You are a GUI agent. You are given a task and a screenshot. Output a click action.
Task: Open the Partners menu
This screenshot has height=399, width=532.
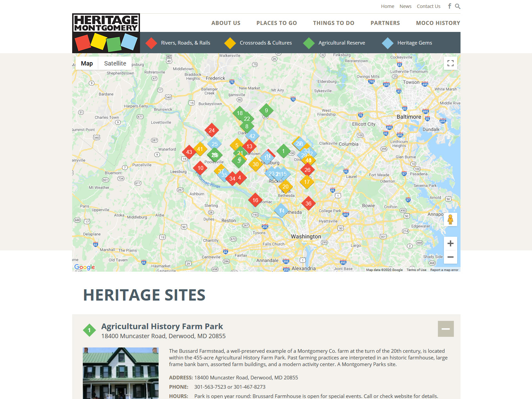385,23
